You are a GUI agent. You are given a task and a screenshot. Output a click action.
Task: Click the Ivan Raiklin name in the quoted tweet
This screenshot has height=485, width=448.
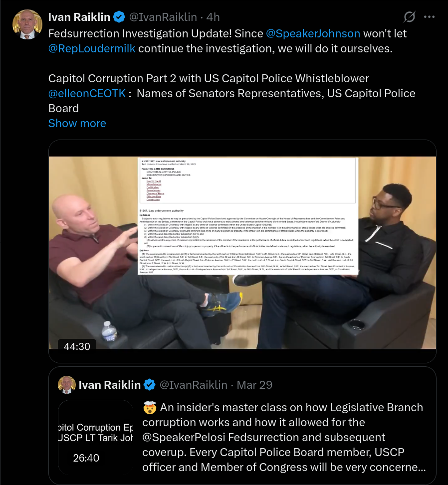click(x=110, y=385)
